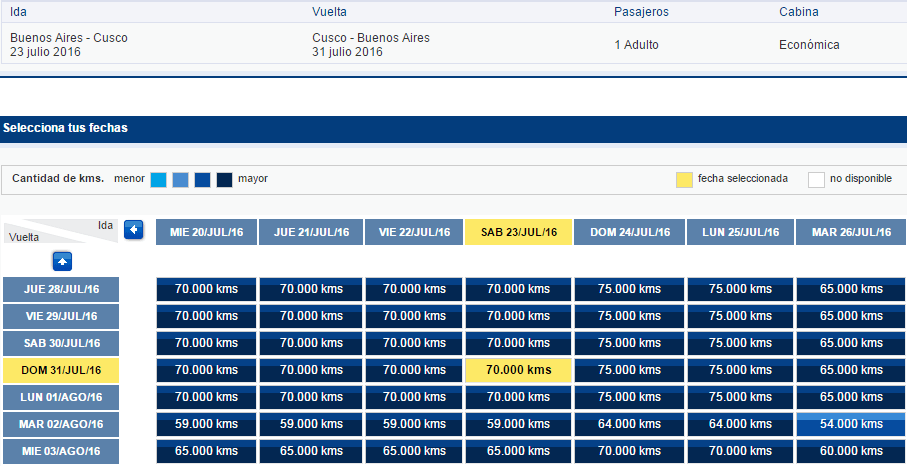This screenshot has width=907, height=466.
Task: Select the lightest blue legend swatch
Action: pos(158,180)
